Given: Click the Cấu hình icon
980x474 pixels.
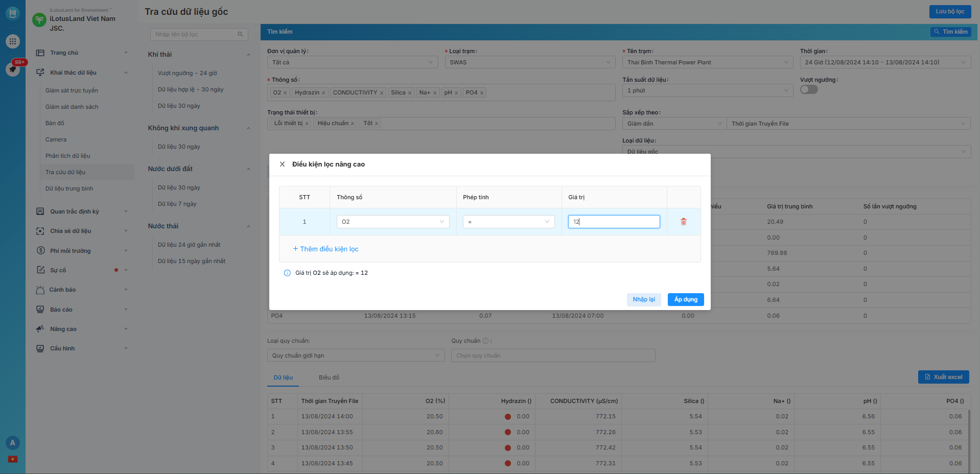Looking at the screenshot, I should point(40,348).
